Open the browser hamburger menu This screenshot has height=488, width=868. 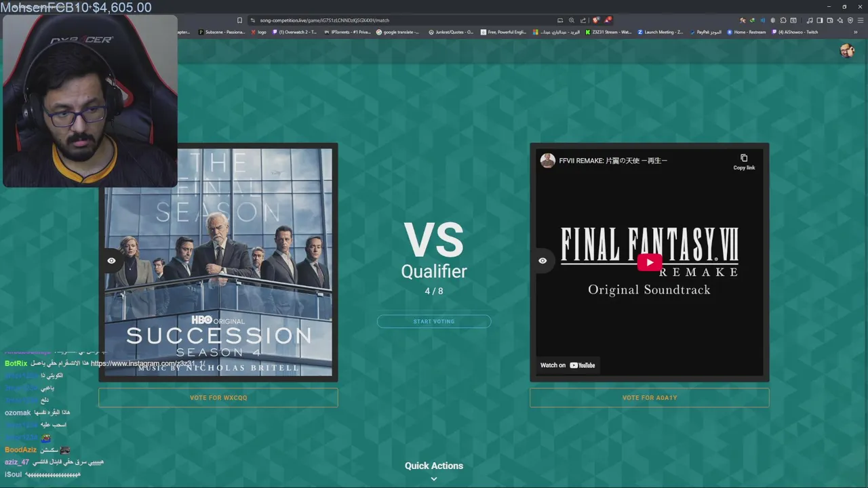click(861, 20)
